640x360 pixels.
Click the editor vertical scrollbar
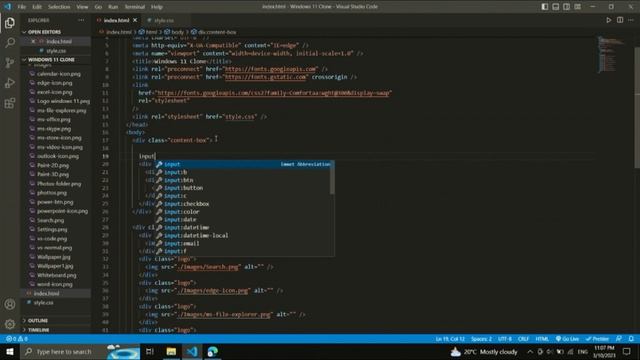point(637,108)
